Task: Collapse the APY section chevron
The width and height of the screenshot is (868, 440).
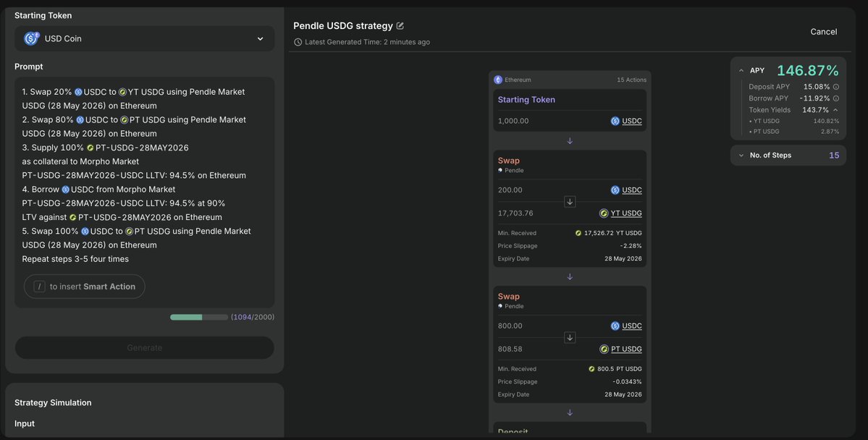Action: [x=741, y=71]
